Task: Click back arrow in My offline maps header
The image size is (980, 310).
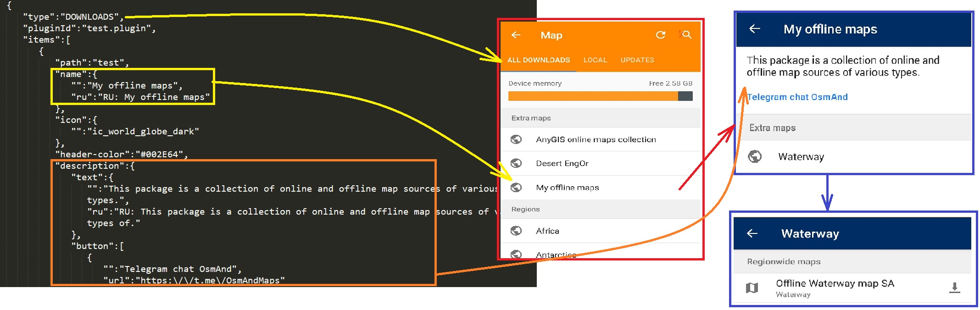Action: point(755,29)
